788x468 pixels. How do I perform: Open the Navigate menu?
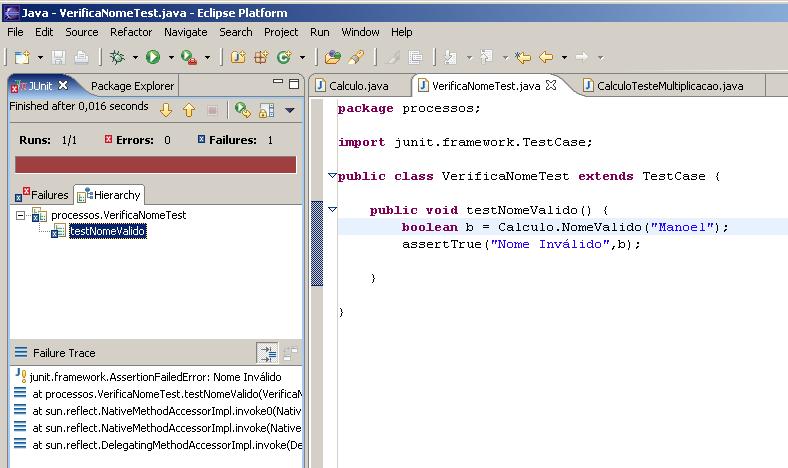[185, 32]
